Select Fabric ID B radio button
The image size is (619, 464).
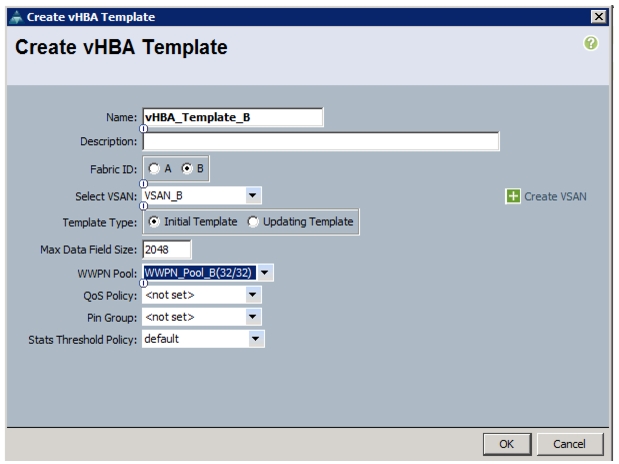pos(187,169)
